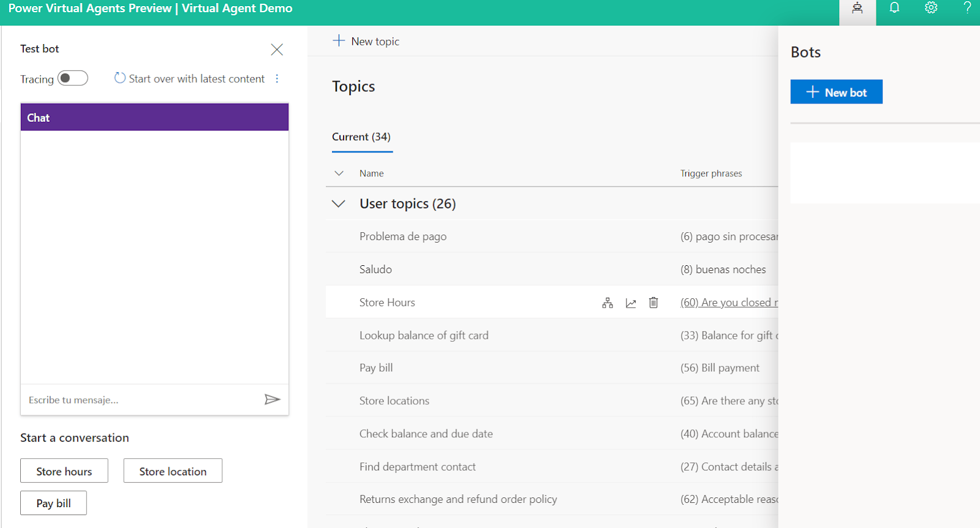Open the notifications bell

coord(894,8)
